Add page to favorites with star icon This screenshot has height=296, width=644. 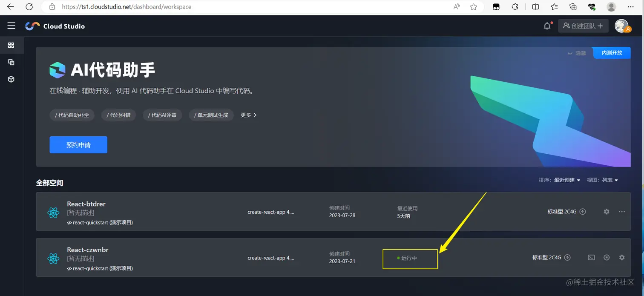tap(474, 7)
